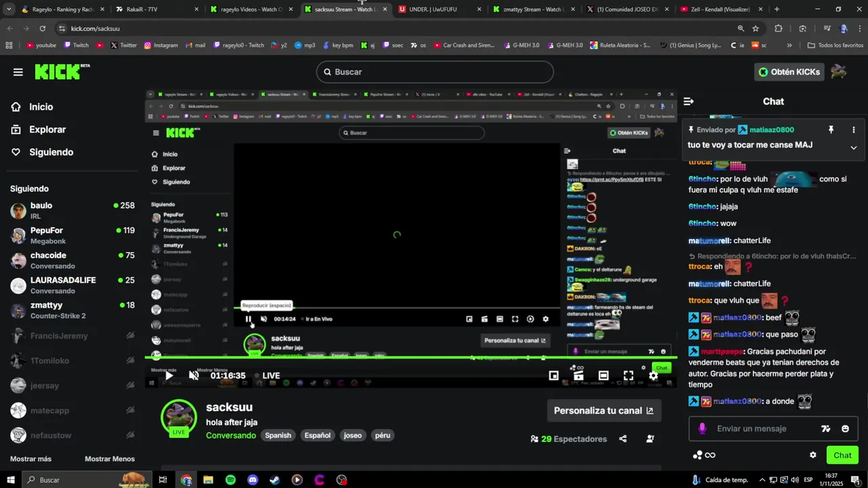This screenshot has width=868, height=488.
Task: Open the Conversando category link
Action: coord(231,435)
